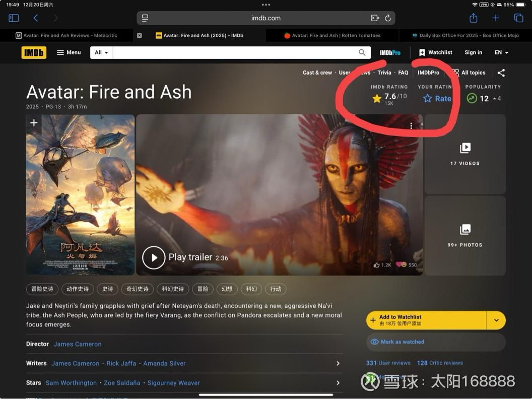The image size is (532, 399).
Task: Tap the magnifier search icon
Action: (x=362, y=52)
